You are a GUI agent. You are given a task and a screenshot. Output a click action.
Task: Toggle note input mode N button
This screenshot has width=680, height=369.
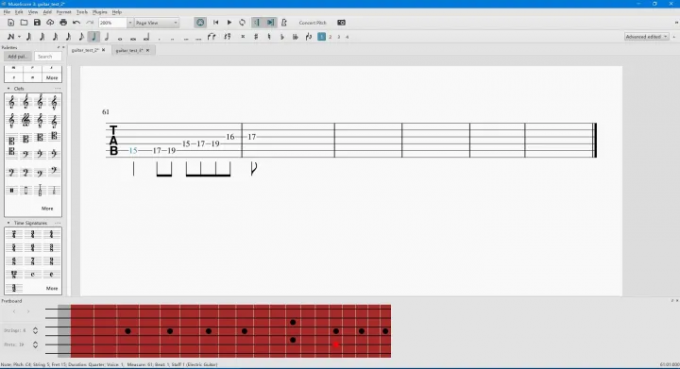tap(10, 37)
